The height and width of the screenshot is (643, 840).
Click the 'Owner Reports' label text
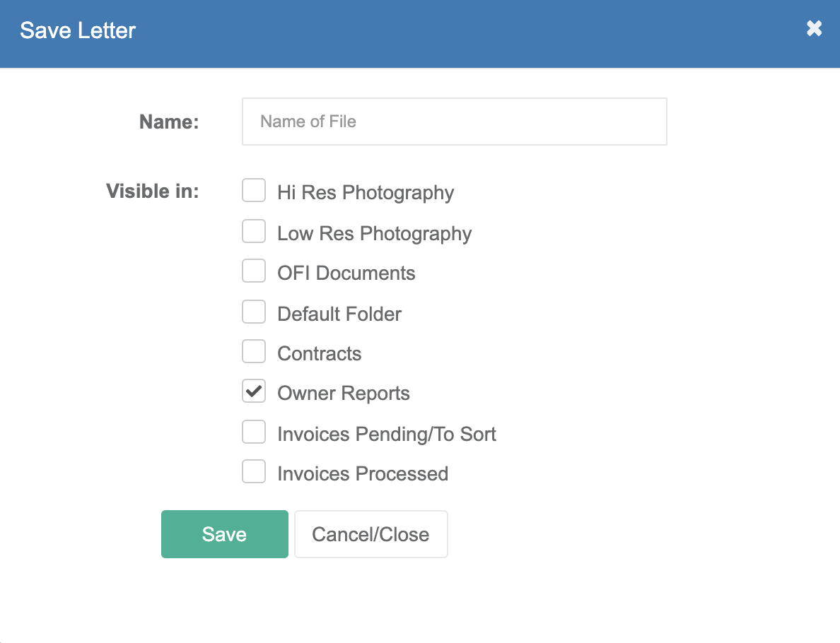click(x=344, y=394)
